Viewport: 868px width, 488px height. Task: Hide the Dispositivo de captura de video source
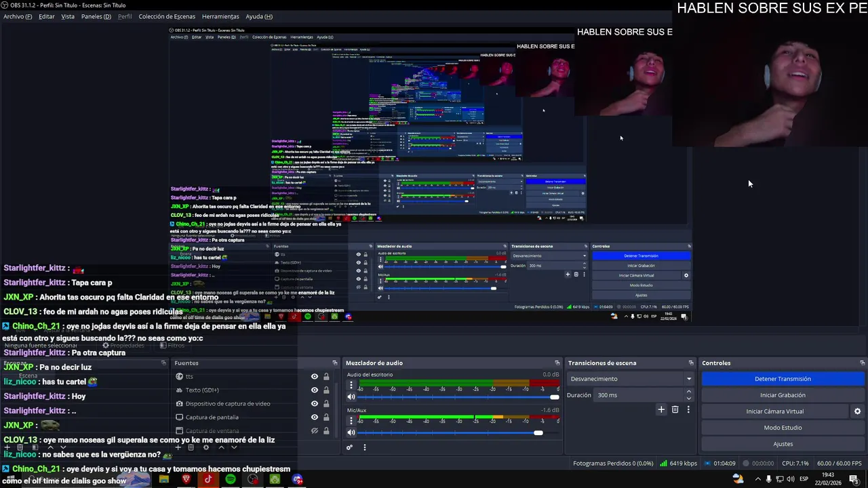click(315, 404)
